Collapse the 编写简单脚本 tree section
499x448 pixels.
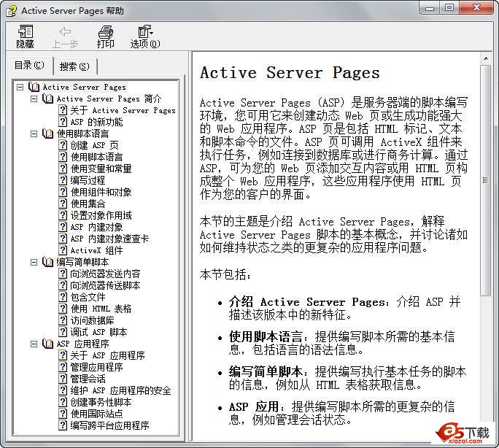34,262
